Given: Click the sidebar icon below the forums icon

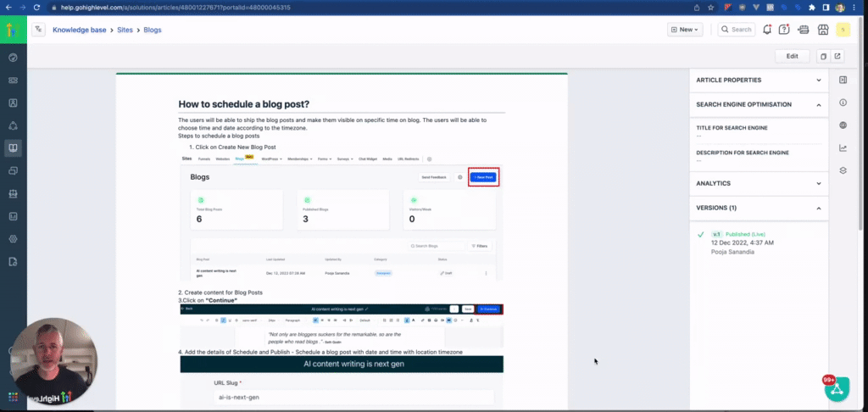Looking at the screenshot, I should (14, 194).
